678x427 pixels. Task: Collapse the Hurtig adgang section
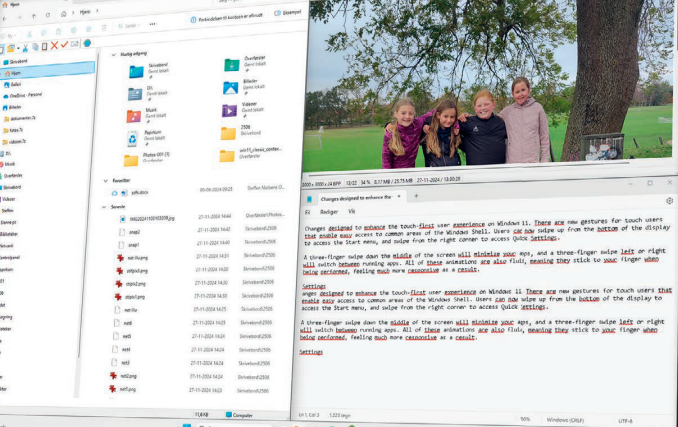pyautogui.click(x=113, y=54)
